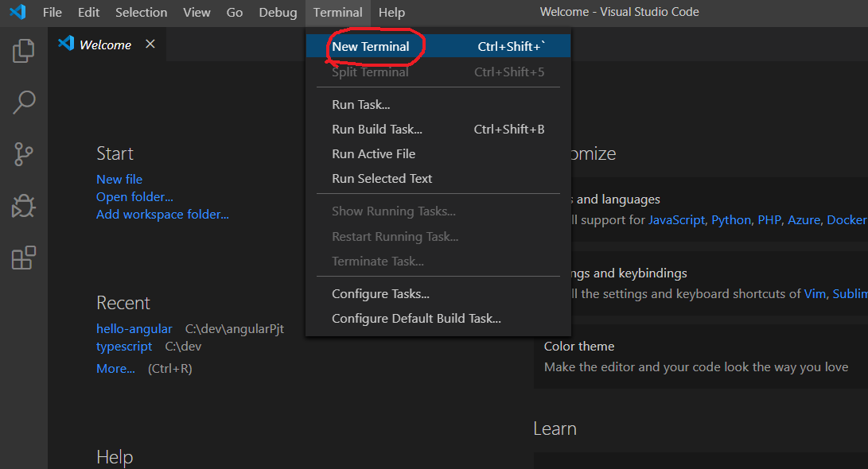
Task: Open recent folder typescript
Action: coord(124,347)
